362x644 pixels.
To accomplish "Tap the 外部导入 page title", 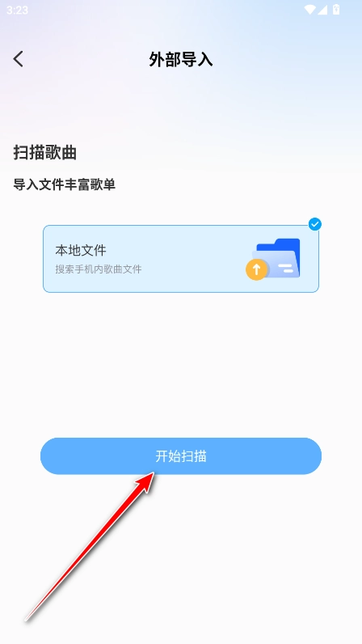I will pyautogui.click(x=180, y=60).
